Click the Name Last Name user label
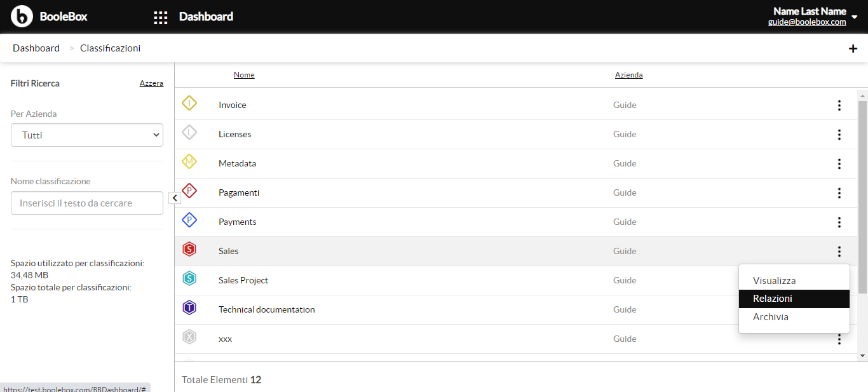868x392 pixels. [x=810, y=11]
